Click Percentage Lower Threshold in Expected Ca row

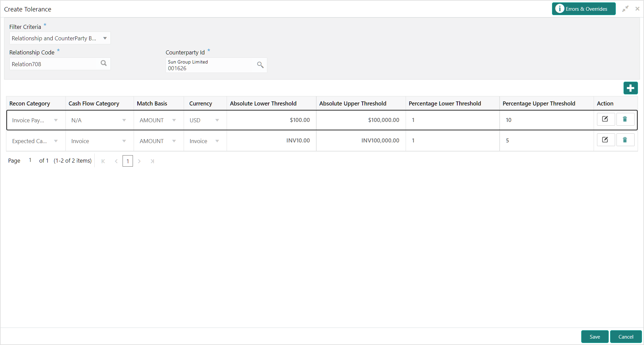(x=453, y=140)
